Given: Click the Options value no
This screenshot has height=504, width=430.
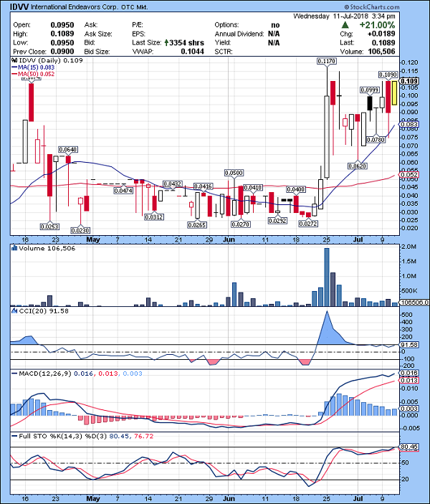Looking at the screenshot, I should pyautogui.click(x=275, y=25).
